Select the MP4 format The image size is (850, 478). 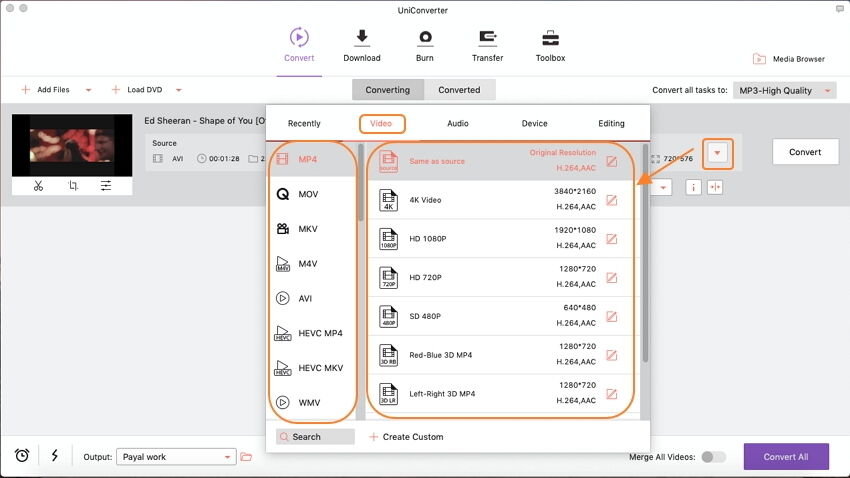312,159
